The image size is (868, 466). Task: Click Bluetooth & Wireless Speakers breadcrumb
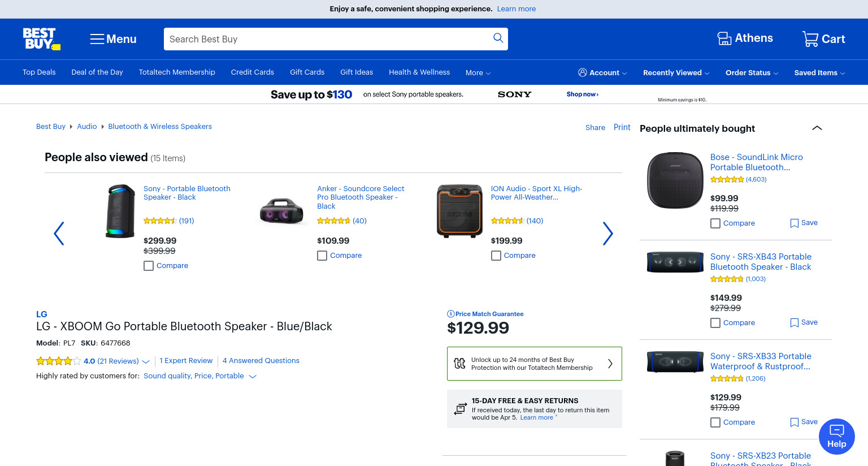pyautogui.click(x=160, y=127)
